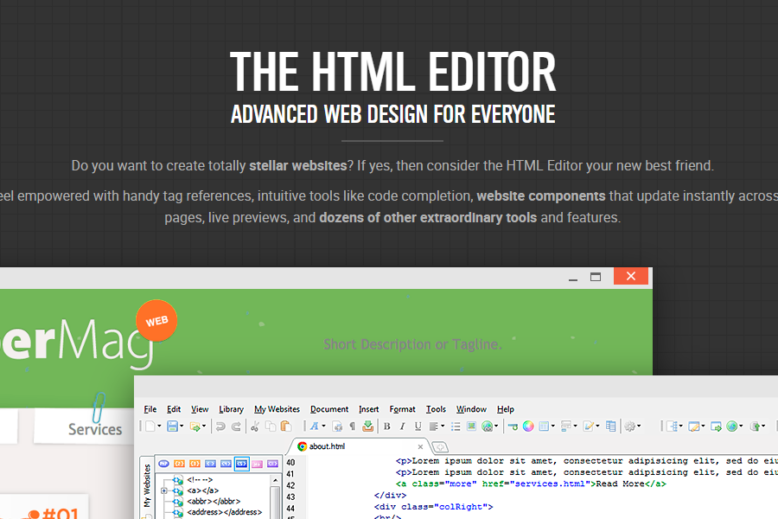Select the <abbr></abbr> tag item
The width and height of the screenshot is (778, 519).
pyautogui.click(x=213, y=501)
